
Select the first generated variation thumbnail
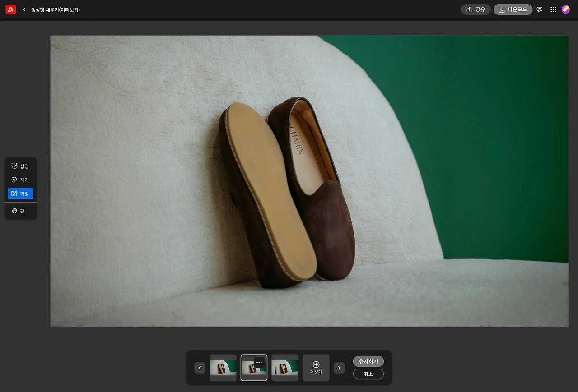tap(223, 368)
